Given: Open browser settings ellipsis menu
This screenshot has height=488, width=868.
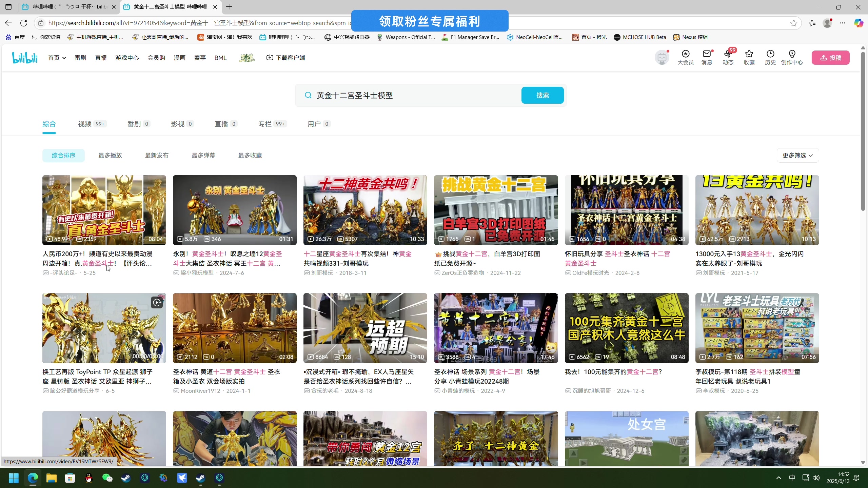Looking at the screenshot, I should pos(843,23).
